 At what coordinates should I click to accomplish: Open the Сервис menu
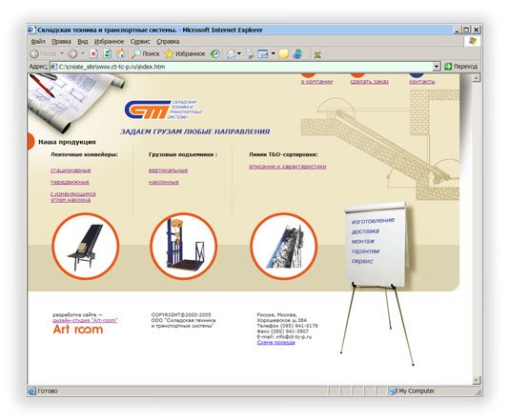point(140,42)
